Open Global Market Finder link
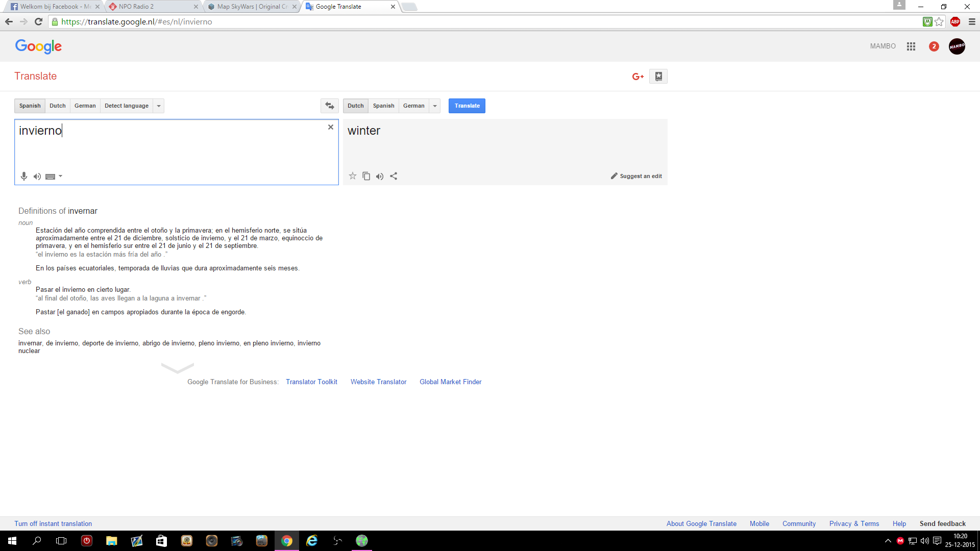980x551 pixels. click(x=451, y=382)
